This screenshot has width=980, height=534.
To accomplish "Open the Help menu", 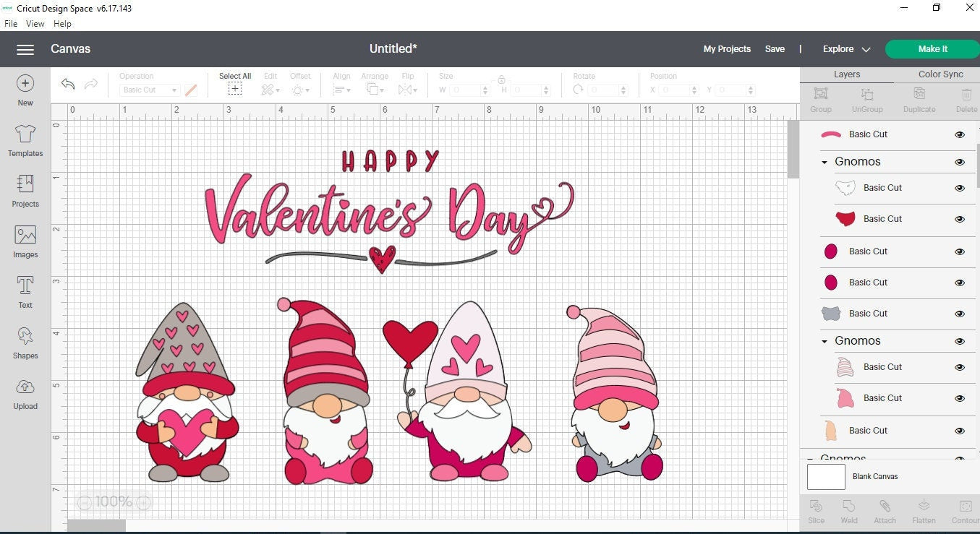I will pyautogui.click(x=63, y=24).
